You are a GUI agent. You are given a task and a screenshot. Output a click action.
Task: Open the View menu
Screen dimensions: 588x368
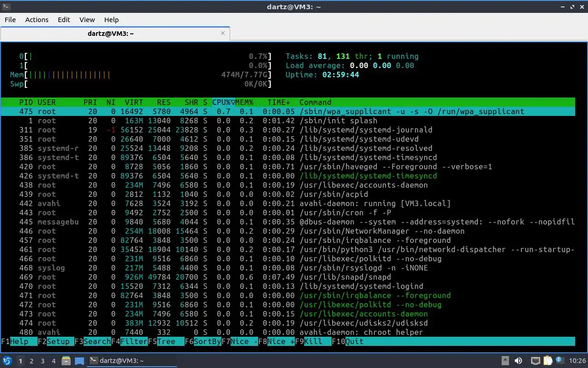point(87,19)
